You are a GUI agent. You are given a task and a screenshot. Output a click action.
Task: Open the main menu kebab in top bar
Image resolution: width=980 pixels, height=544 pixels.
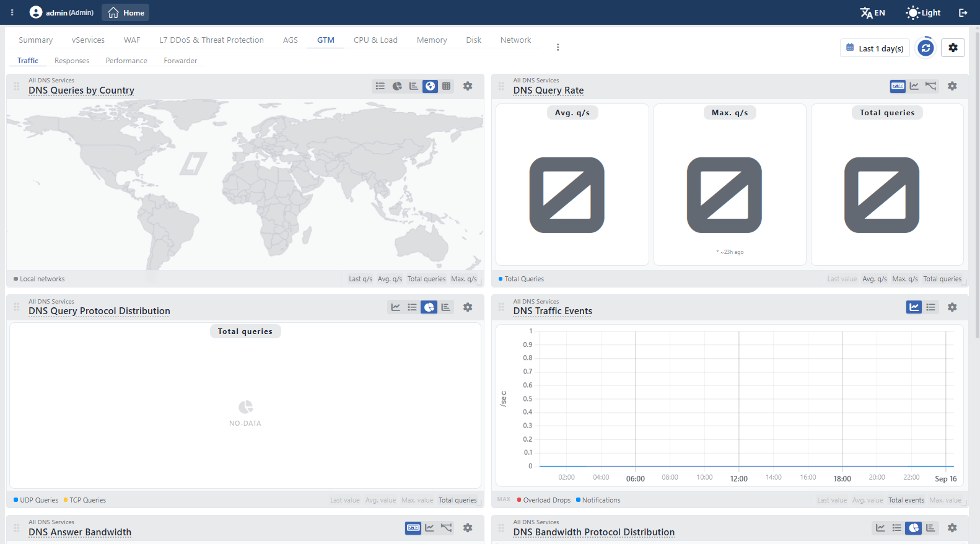pyautogui.click(x=12, y=12)
